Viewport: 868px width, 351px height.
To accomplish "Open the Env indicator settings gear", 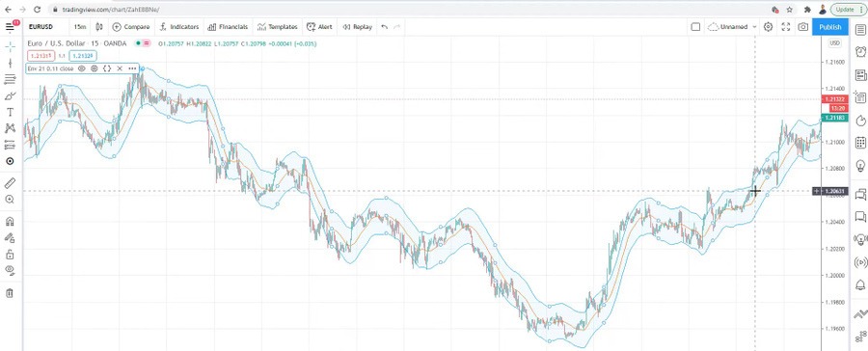I will click(95, 68).
